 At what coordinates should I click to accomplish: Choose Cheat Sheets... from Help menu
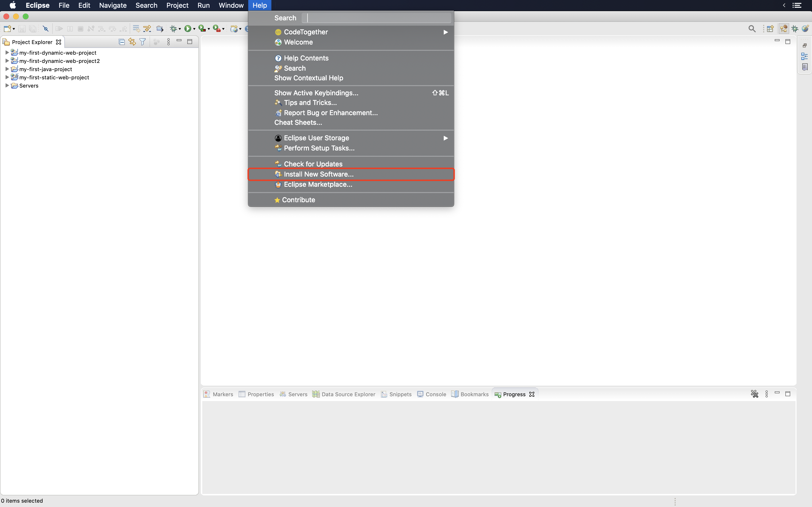click(x=351, y=122)
